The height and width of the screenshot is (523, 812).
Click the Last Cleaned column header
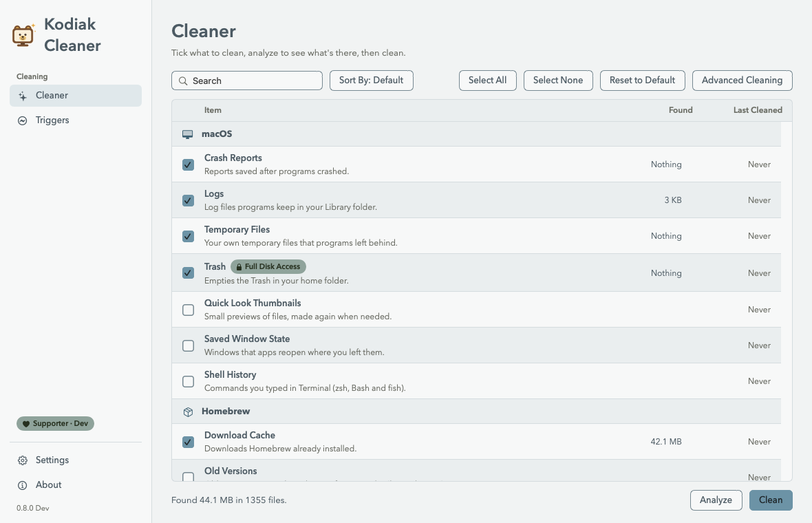(758, 110)
